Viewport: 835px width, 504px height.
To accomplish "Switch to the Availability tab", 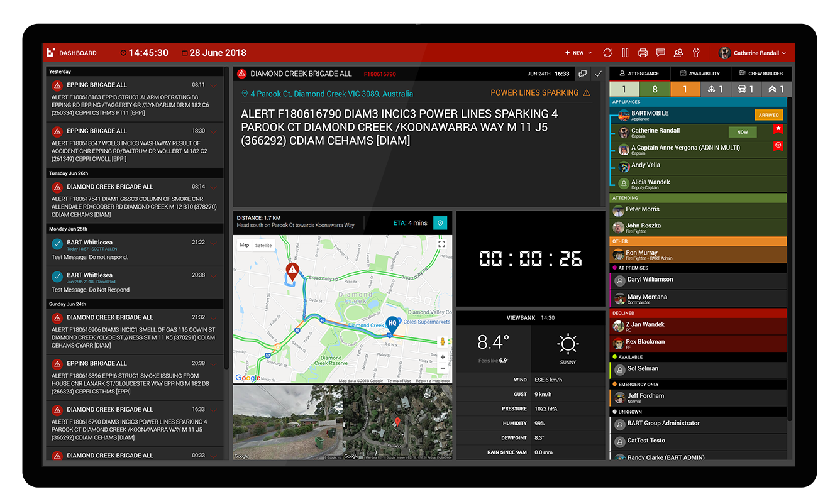I will point(699,74).
